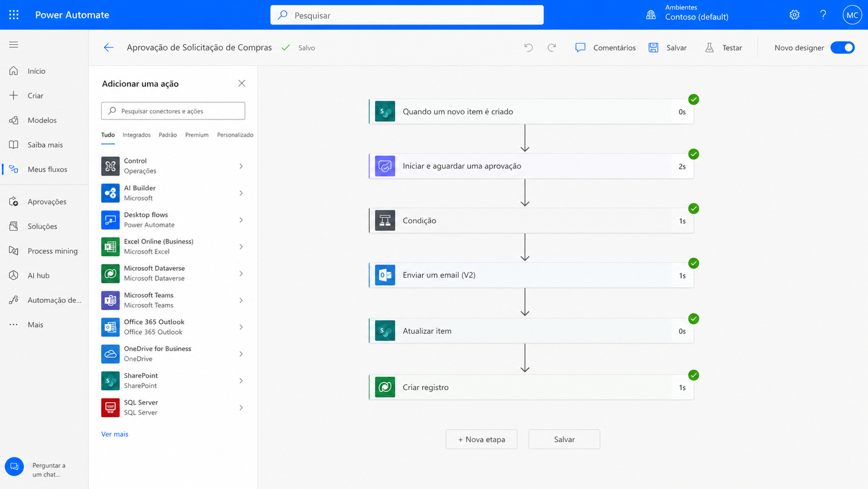Click the AI Builder connector icon
This screenshot has width=868, height=489.
coord(110,193)
